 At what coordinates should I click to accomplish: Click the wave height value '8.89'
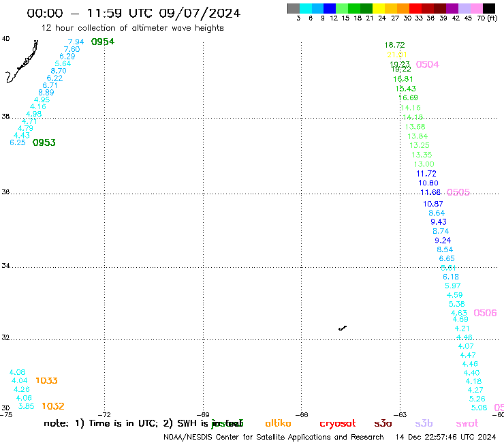pyautogui.click(x=46, y=92)
